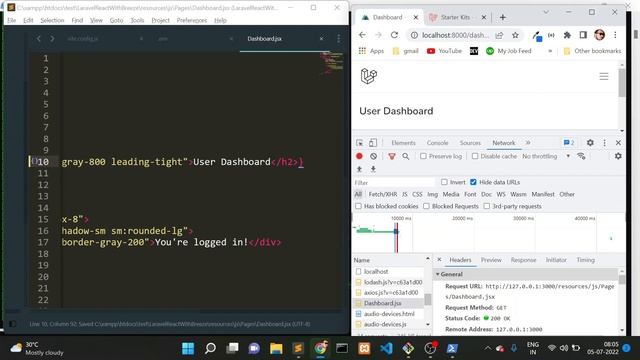The height and width of the screenshot is (360, 640).
Task: Open Sublime Text tab options menu
Action: click(x=338, y=39)
